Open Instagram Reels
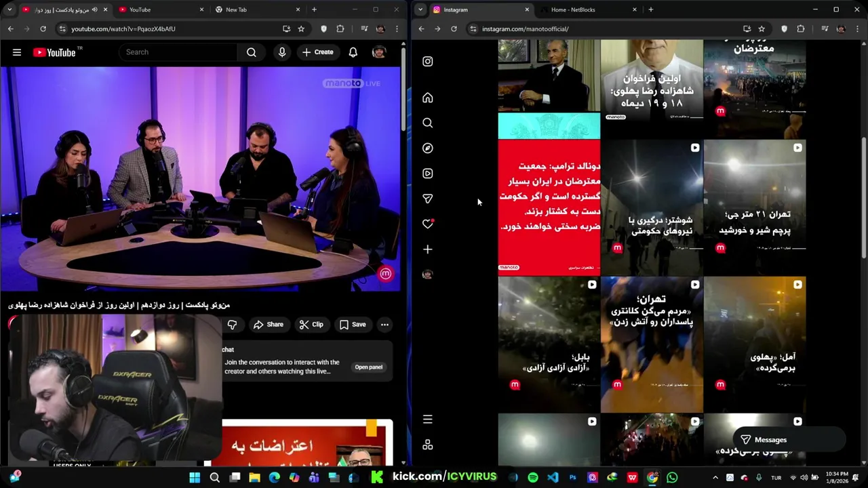 [427, 174]
